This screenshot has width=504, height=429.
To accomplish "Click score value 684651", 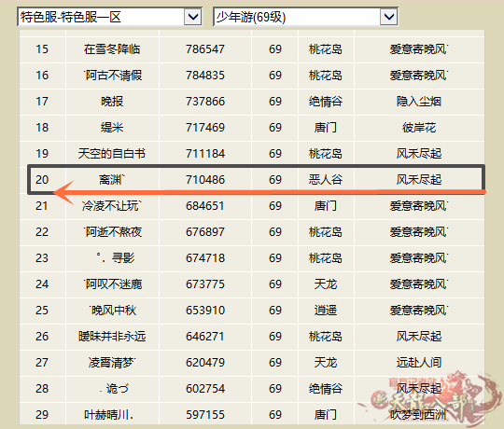I will [x=205, y=206].
